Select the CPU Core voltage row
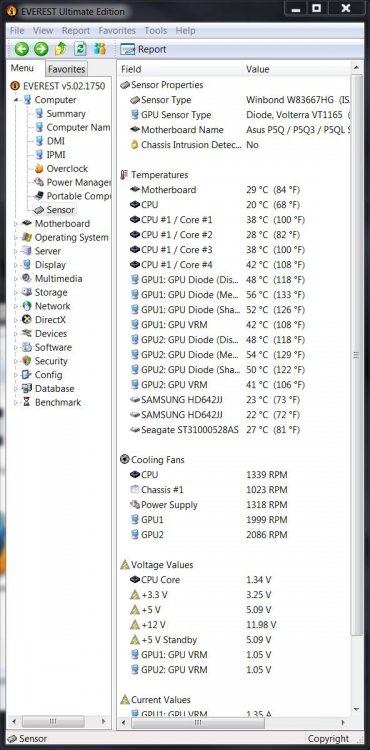This screenshot has height=750, width=370. tap(234, 580)
